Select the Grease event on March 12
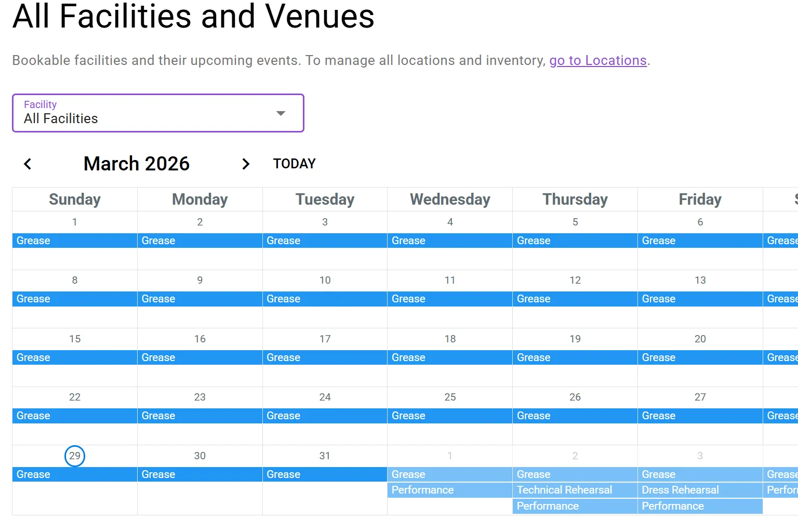 575,299
